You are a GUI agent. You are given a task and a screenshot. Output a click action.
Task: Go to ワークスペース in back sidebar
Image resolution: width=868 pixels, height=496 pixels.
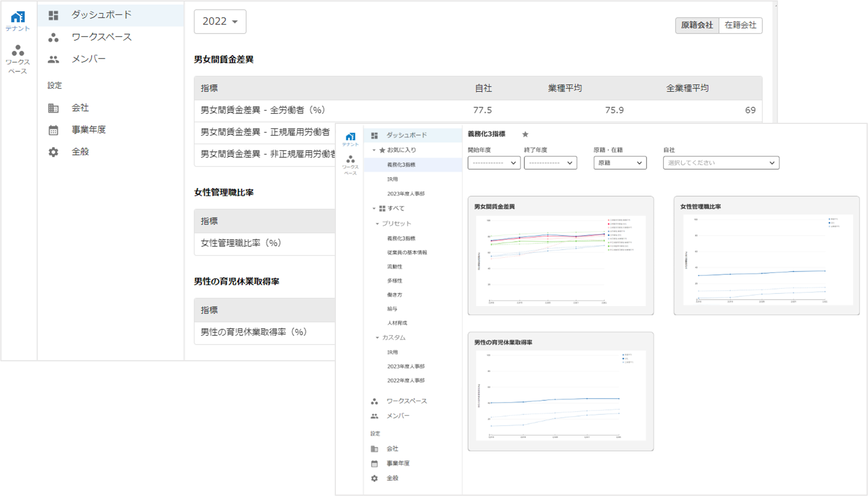pos(101,37)
